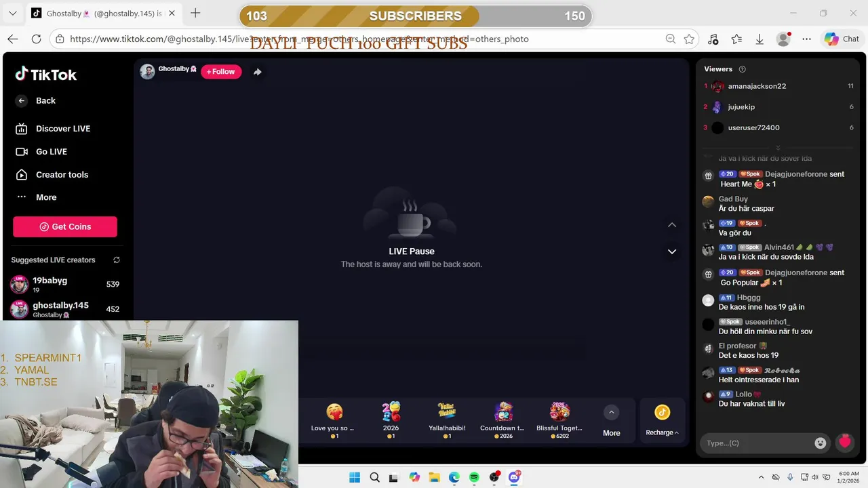Click the browser back arrow
Image resolution: width=868 pixels, height=488 pixels.
pos(13,39)
